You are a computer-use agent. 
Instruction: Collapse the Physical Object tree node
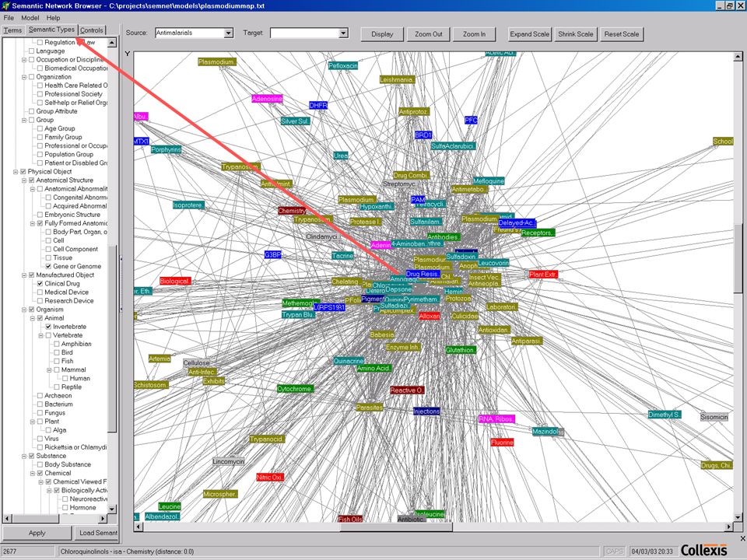point(16,171)
